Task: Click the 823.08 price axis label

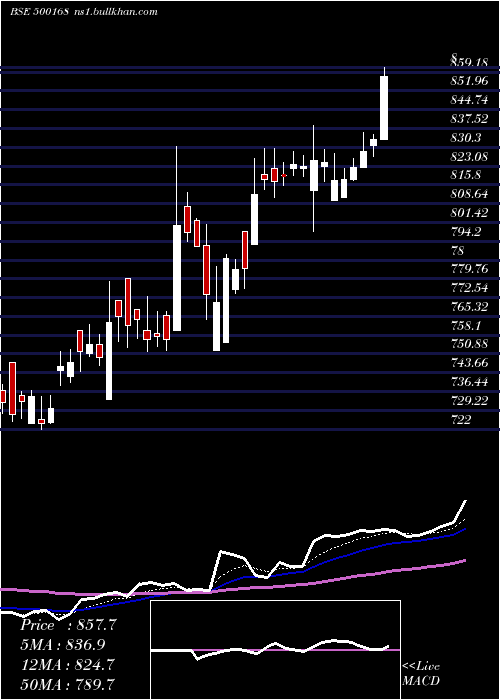Action: [x=469, y=157]
